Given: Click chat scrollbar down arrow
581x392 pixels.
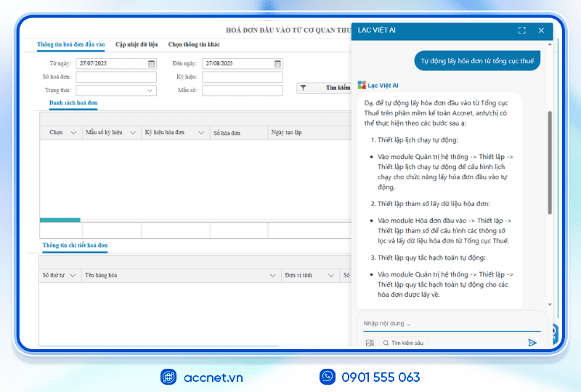Looking at the screenshot, I should (550, 305).
